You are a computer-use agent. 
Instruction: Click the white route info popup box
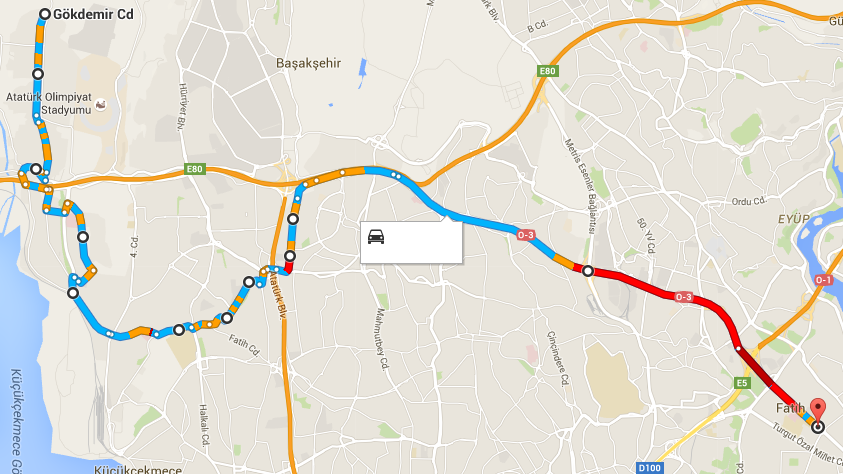411,242
